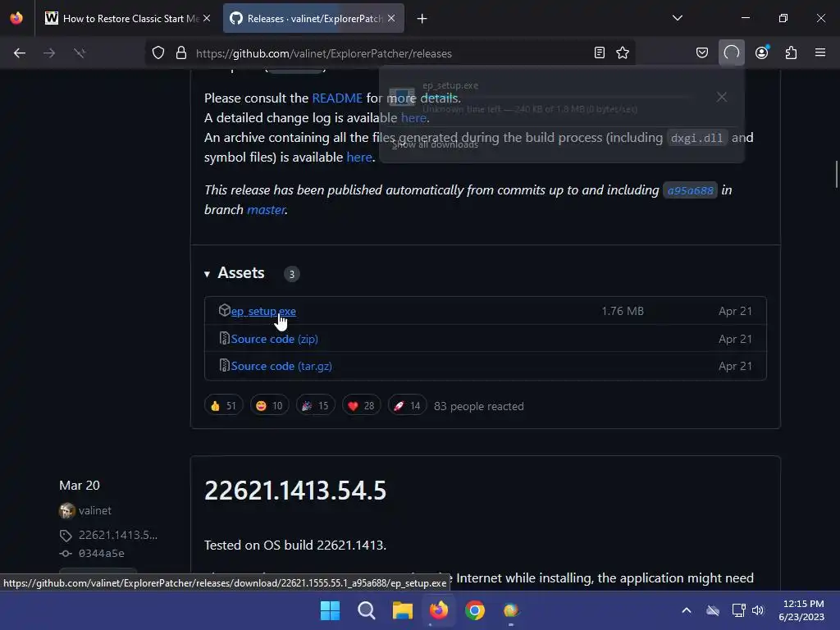Click heart reaction 28
The height and width of the screenshot is (630, 840).
pyautogui.click(x=362, y=405)
